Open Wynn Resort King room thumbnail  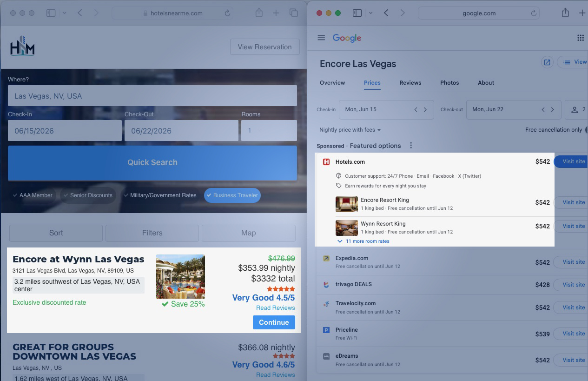tap(347, 228)
